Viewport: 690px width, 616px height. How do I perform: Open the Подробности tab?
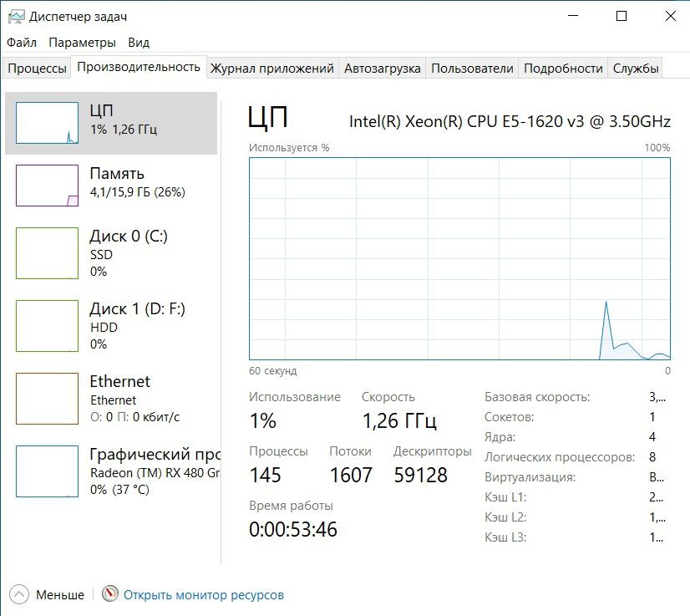(x=563, y=69)
